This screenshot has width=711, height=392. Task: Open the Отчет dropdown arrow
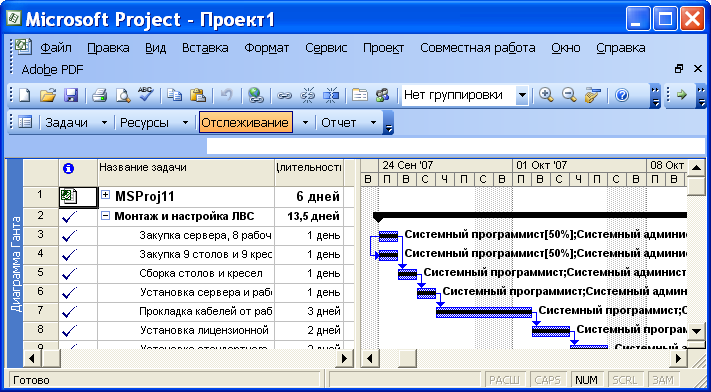coord(373,122)
